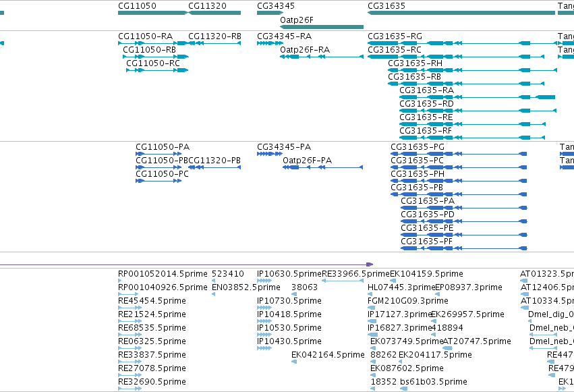Image resolution: width=574 pixels, height=392 pixels.
Task: Click cDNA RE68535.5prime
Action: pyautogui.click(x=152, y=329)
